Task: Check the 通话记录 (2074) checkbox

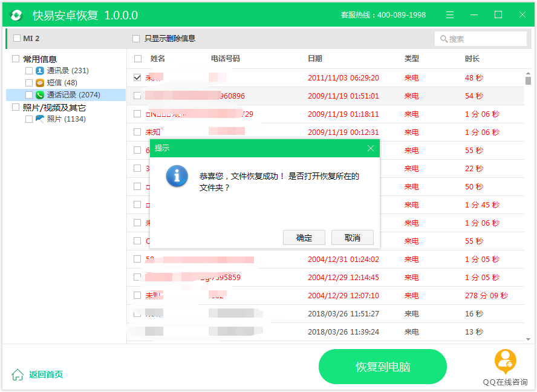Action: point(29,94)
